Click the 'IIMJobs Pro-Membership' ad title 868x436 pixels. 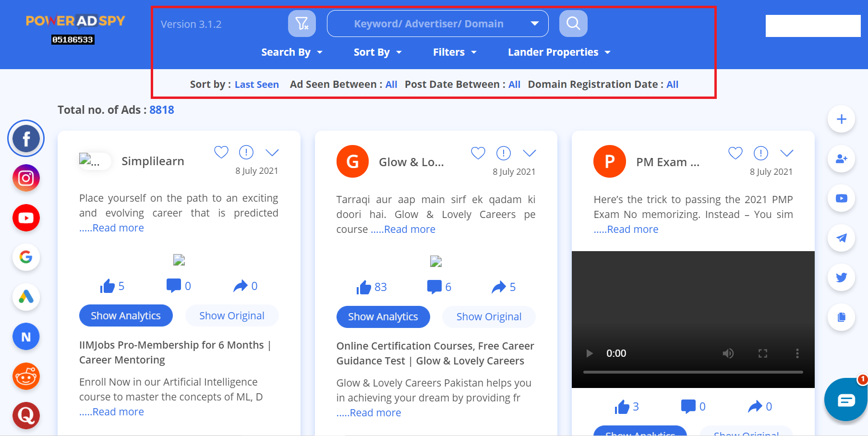(x=175, y=352)
